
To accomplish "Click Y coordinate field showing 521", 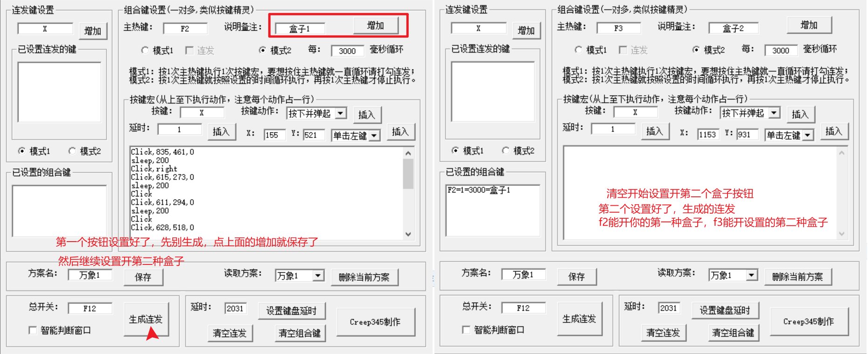I will 314,135.
